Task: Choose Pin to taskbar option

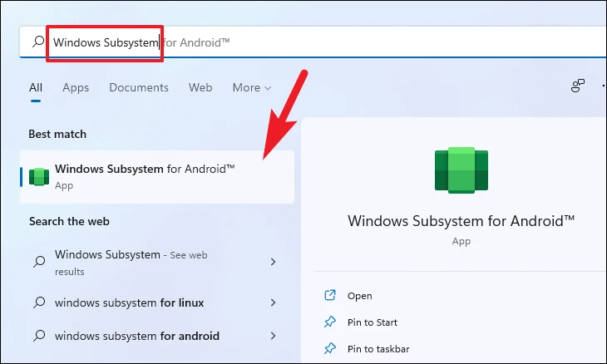Action: (x=378, y=349)
